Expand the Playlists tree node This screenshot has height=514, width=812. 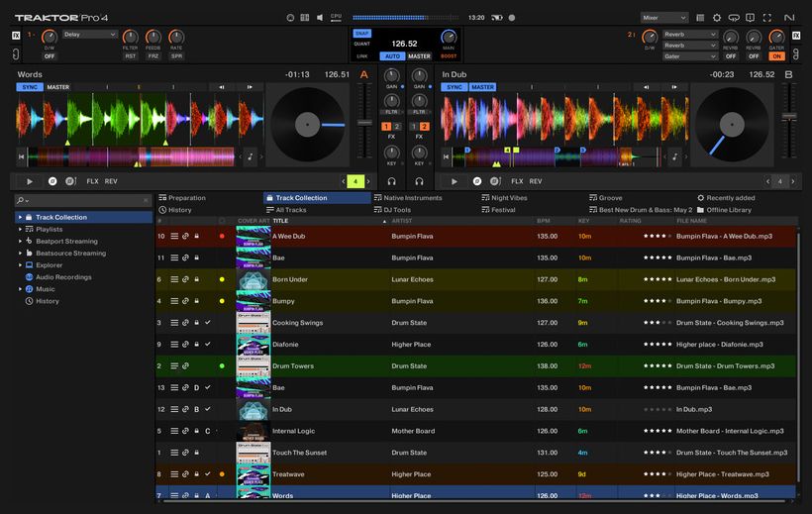(20, 229)
